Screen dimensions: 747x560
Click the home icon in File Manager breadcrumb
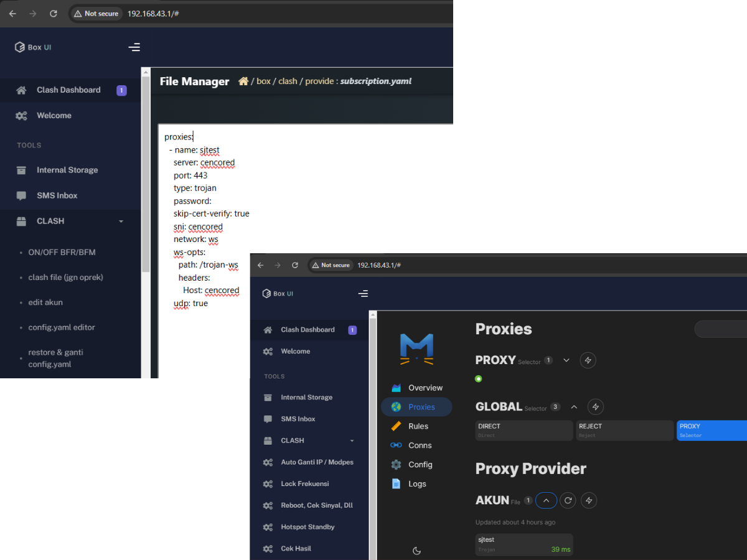pos(243,81)
